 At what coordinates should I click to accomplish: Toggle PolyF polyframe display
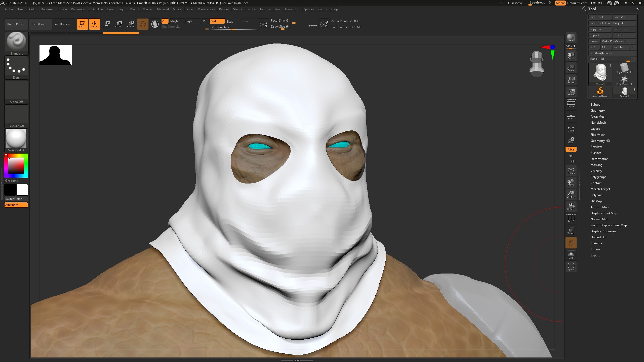point(571,218)
